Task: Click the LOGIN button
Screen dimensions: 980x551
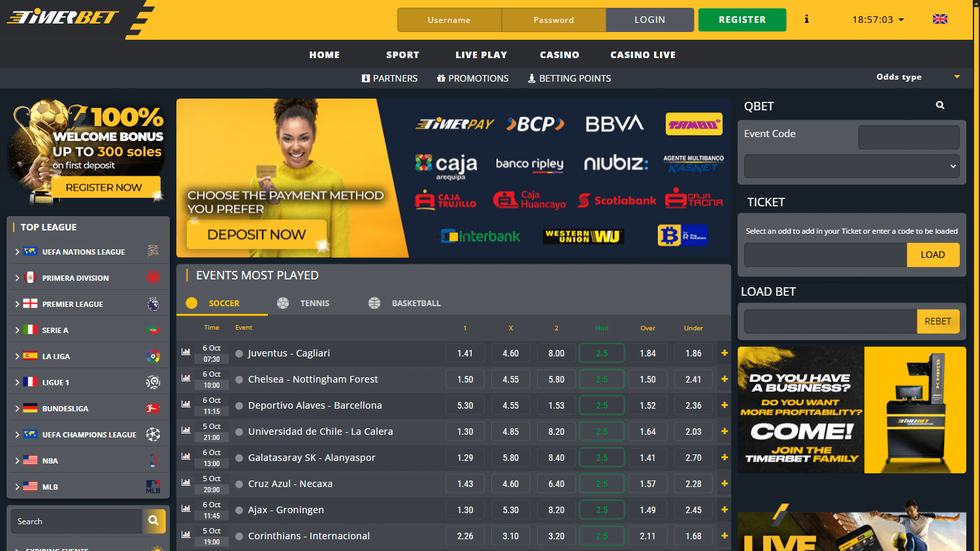Action: coord(650,20)
